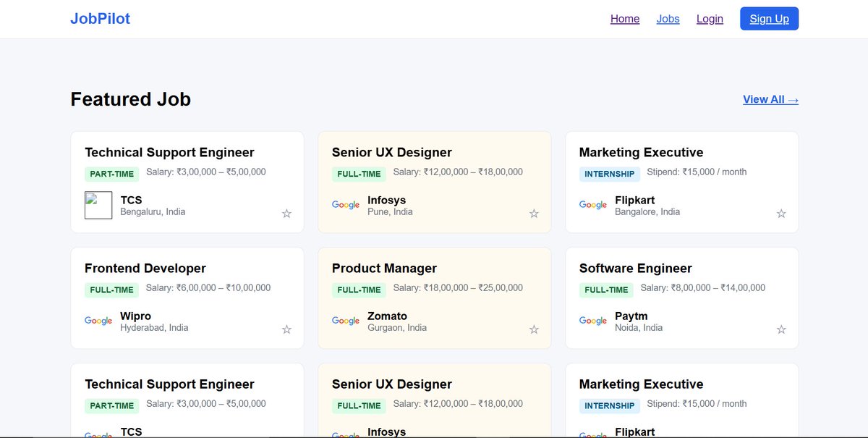Image resolution: width=868 pixels, height=438 pixels.
Task: Click salary ₹18,00,000 – ₹25,00,000 text
Action: [458, 287]
